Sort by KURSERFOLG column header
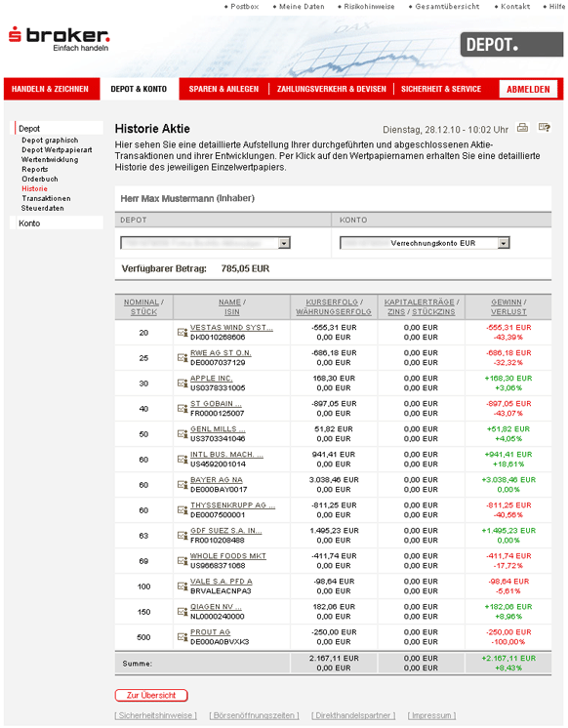 click(x=332, y=302)
